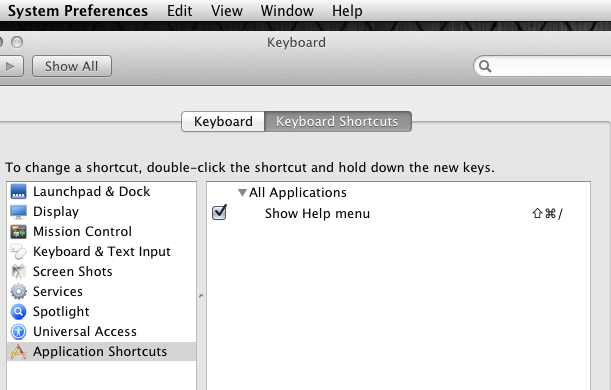Open the Edit menu

pos(180,11)
